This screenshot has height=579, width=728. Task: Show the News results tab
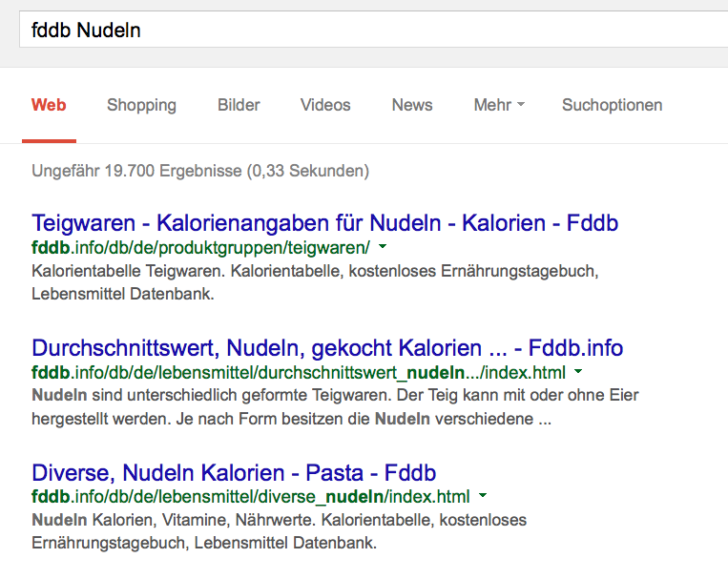[412, 105]
